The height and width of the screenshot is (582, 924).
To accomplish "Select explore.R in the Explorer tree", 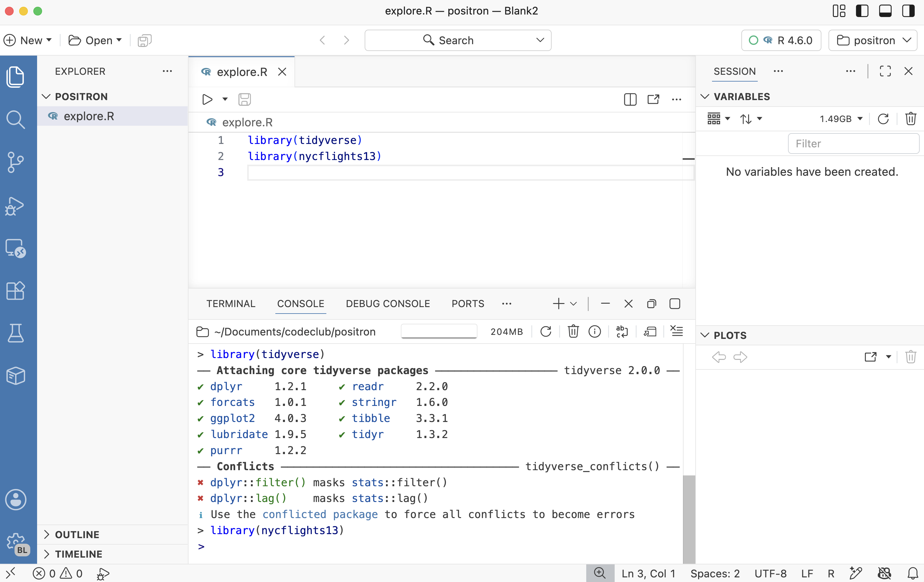I will tap(113, 116).
